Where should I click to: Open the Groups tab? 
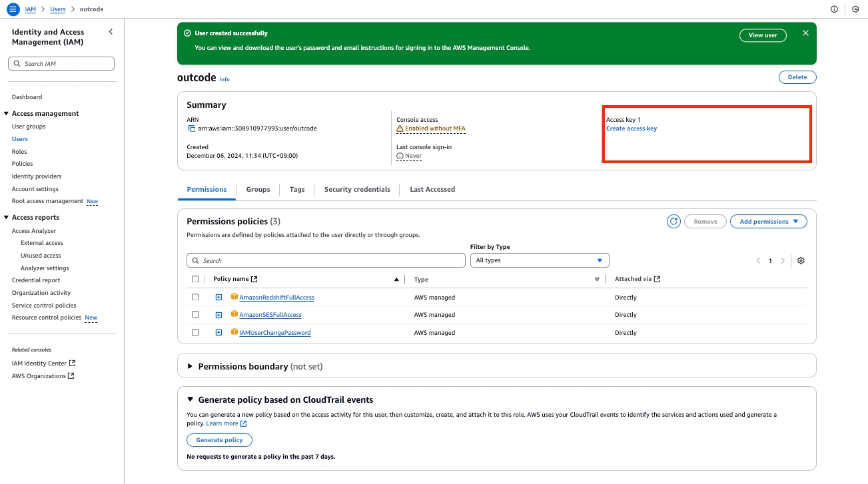coord(258,190)
